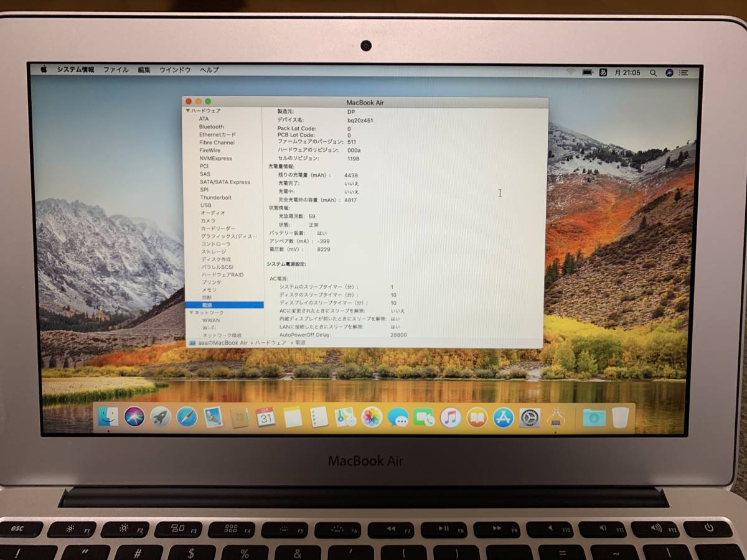This screenshot has width=747, height=560.
Task: Open Messages speech bubble icon
Action: [x=398, y=417]
